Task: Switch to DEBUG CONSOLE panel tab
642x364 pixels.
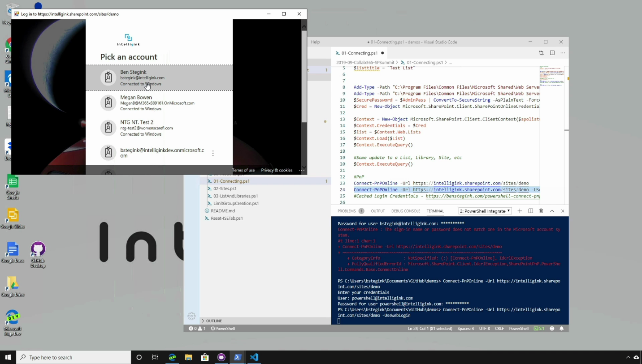Action: 406,211
